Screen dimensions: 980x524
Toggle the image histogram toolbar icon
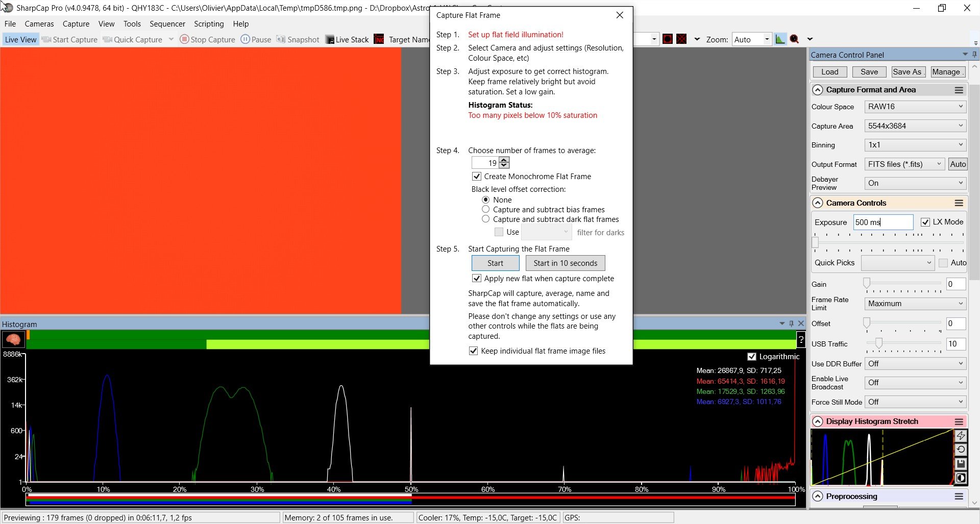780,39
